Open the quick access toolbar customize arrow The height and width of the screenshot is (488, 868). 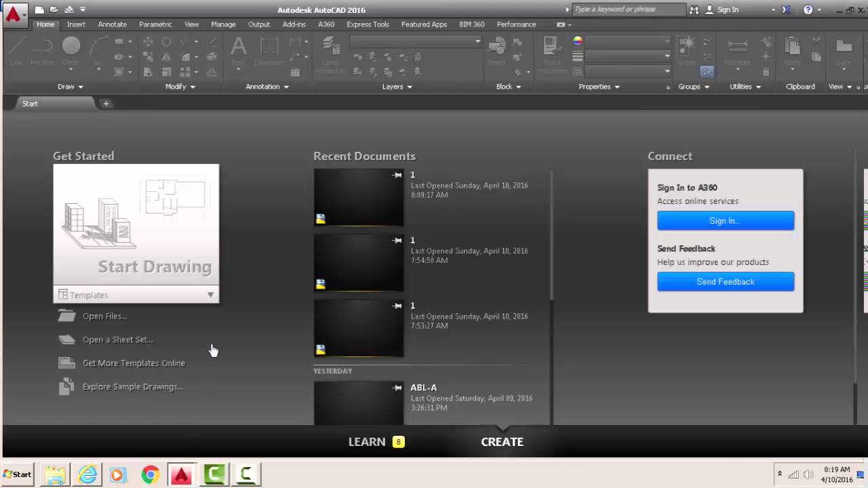click(83, 9)
